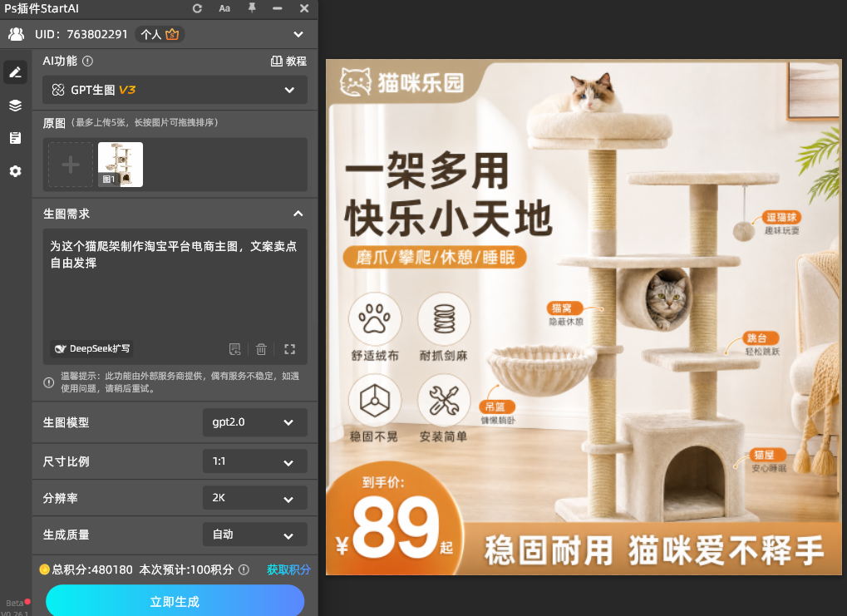Pin the StartAI panel with the pin icon
847x616 pixels.
(252, 8)
